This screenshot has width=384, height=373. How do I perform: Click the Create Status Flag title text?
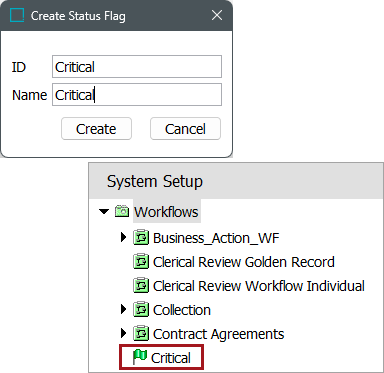click(78, 16)
